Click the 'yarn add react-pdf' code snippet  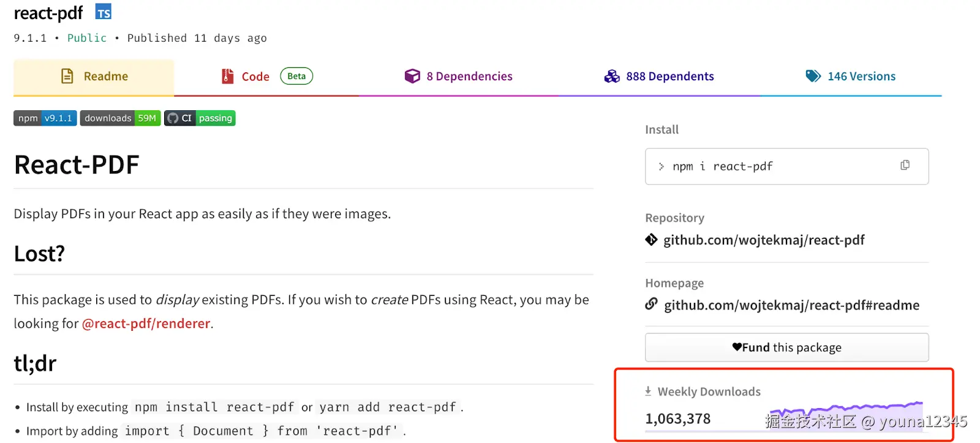[387, 407]
